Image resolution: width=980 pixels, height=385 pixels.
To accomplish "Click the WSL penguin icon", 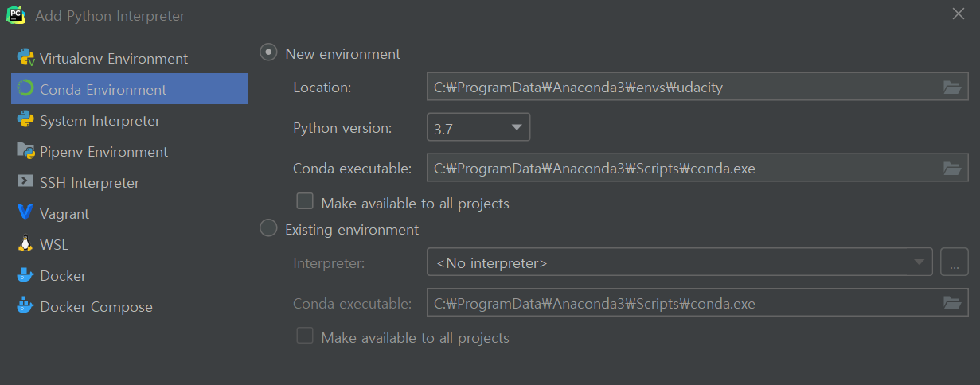I will click(x=25, y=244).
